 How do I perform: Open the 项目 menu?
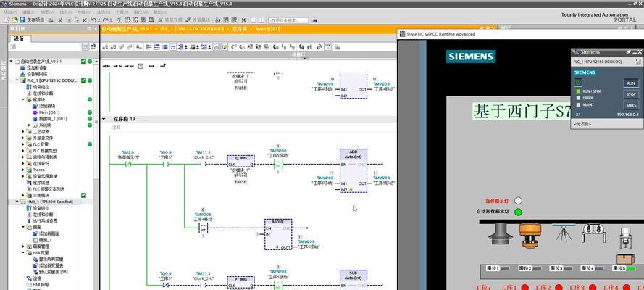[9, 12]
